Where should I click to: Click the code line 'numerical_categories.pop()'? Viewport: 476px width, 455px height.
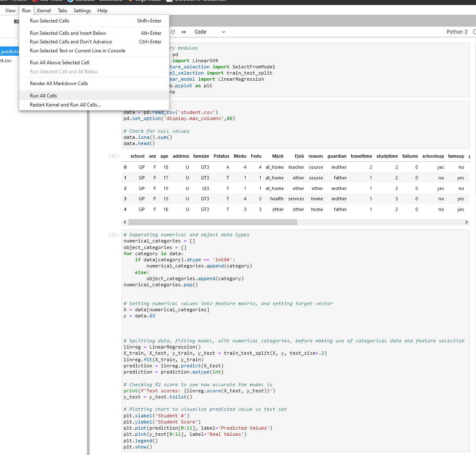click(x=160, y=285)
